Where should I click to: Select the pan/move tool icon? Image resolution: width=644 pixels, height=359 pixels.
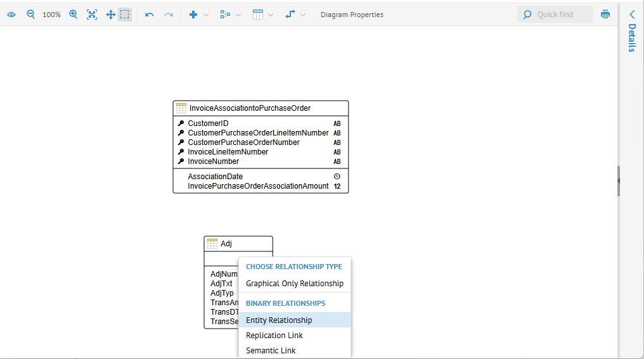coord(110,15)
